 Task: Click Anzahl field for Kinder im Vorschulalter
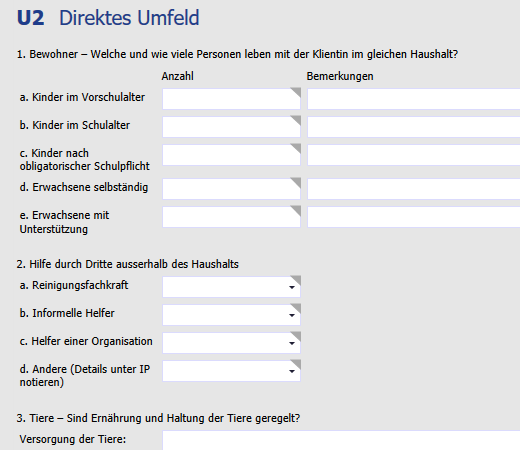(x=231, y=99)
